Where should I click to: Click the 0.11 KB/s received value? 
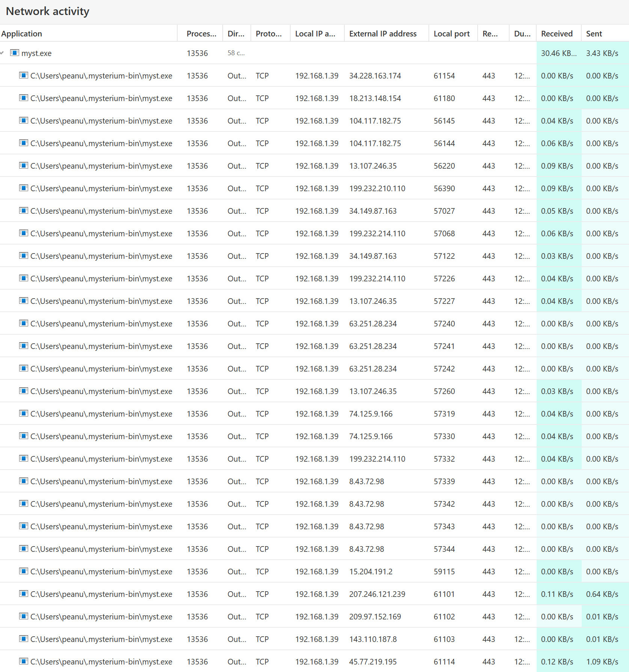(557, 594)
